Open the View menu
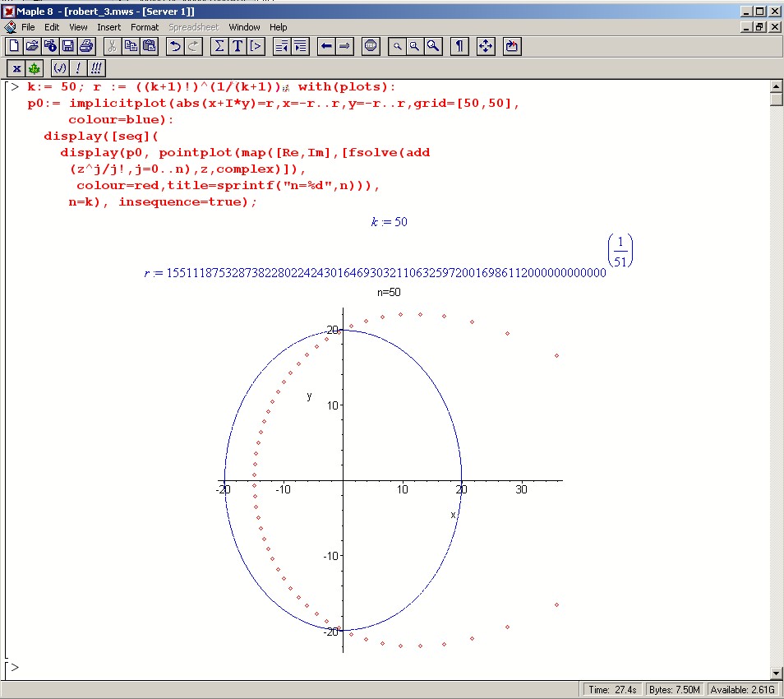This screenshot has width=784, height=699. pos(78,27)
